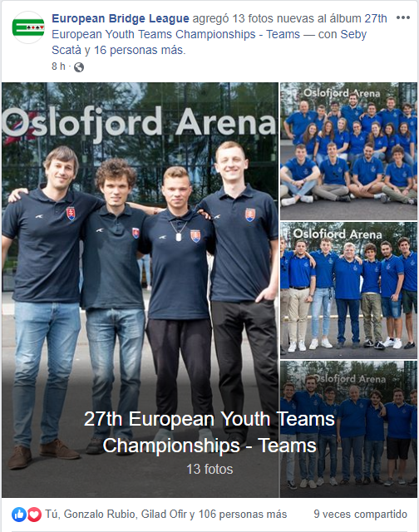Click the European Bridge League profile logo

pyautogui.click(x=28, y=27)
